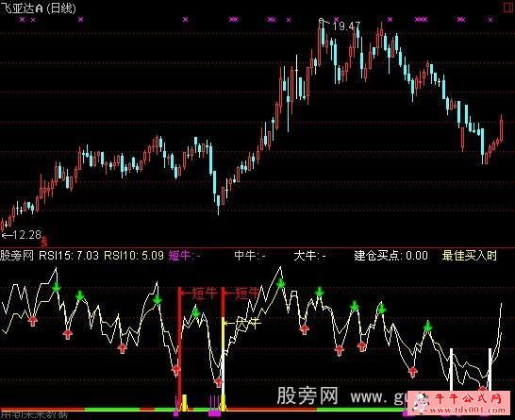The image size is (515, 420).
Task: Click the 19.47 high price label
Action: pos(346,26)
